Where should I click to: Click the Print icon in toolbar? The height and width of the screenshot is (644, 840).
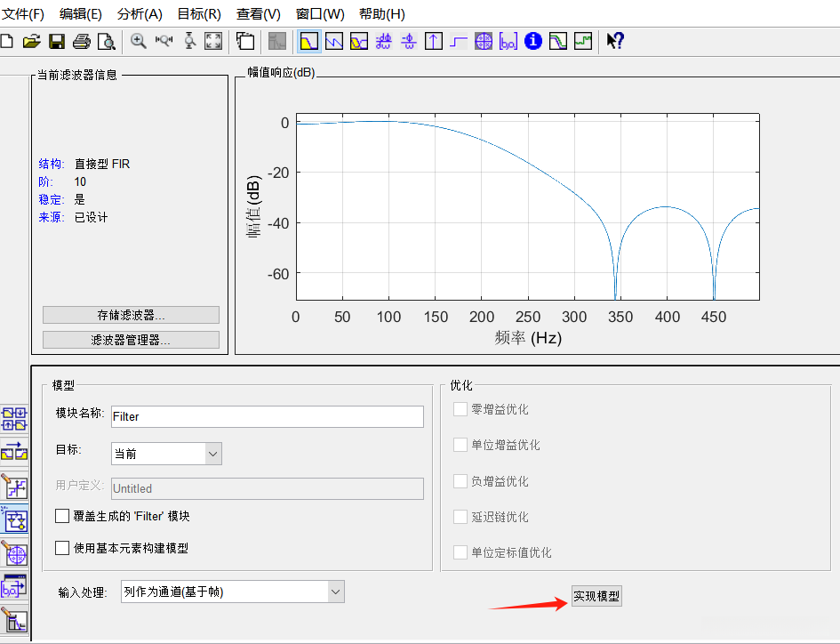[x=82, y=41]
